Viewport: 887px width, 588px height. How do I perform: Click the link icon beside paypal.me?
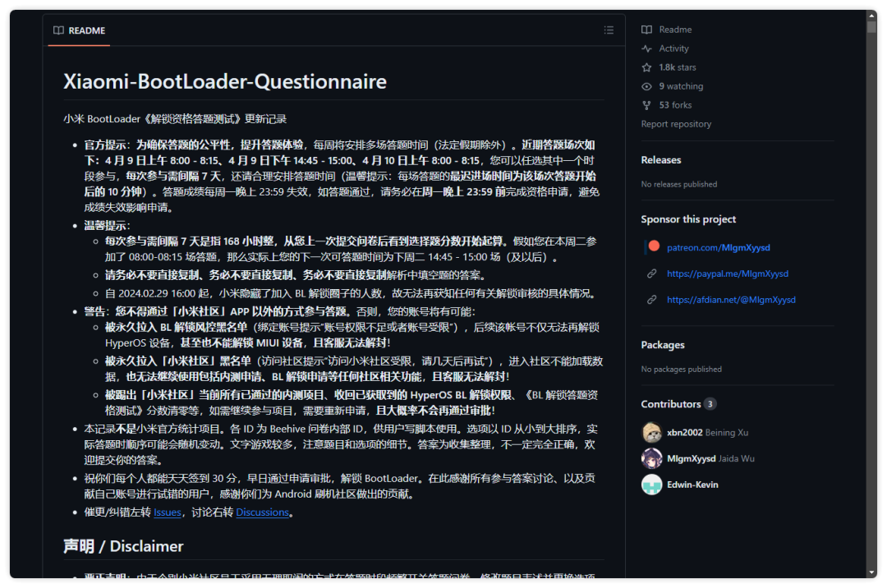click(651, 273)
